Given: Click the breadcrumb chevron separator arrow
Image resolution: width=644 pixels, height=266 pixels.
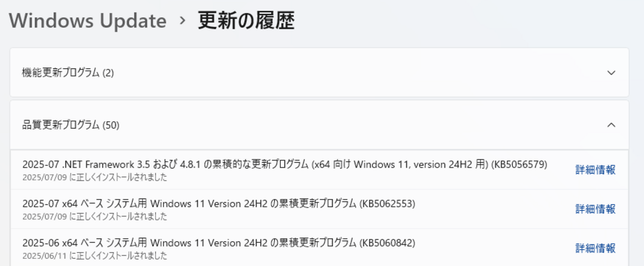Looking at the screenshot, I should click(182, 21).
